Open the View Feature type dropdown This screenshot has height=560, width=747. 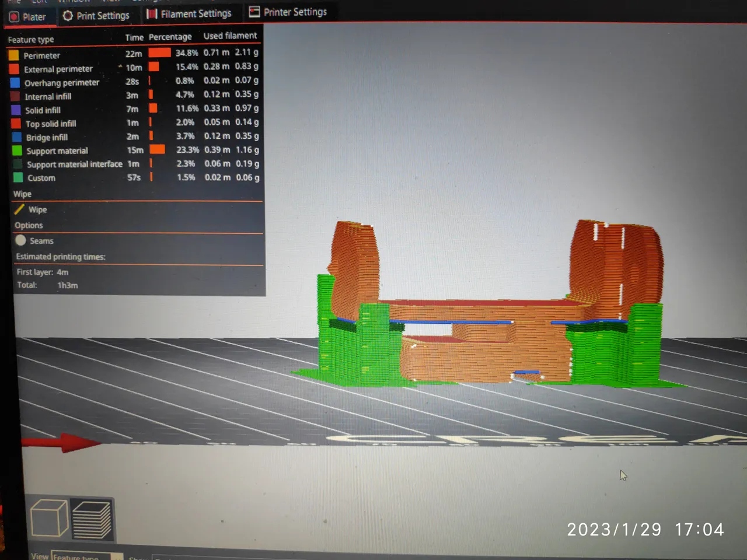click(86, 556)
